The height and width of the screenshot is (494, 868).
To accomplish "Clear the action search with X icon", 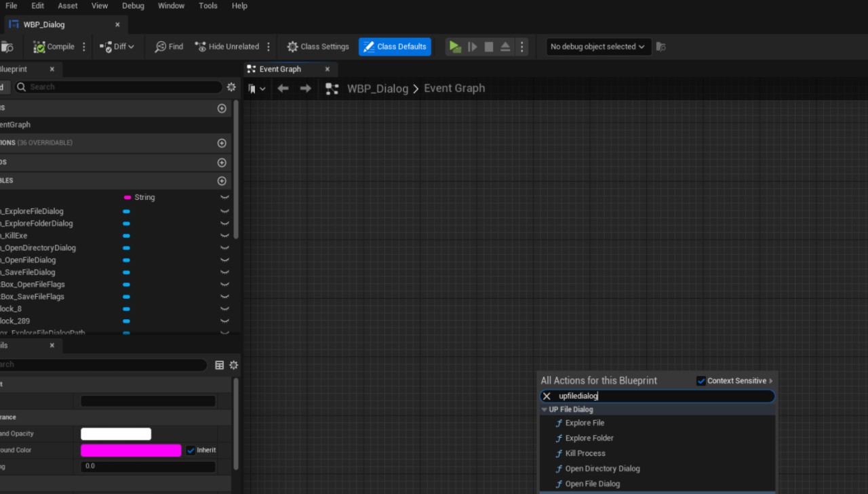I will [547, 396].
